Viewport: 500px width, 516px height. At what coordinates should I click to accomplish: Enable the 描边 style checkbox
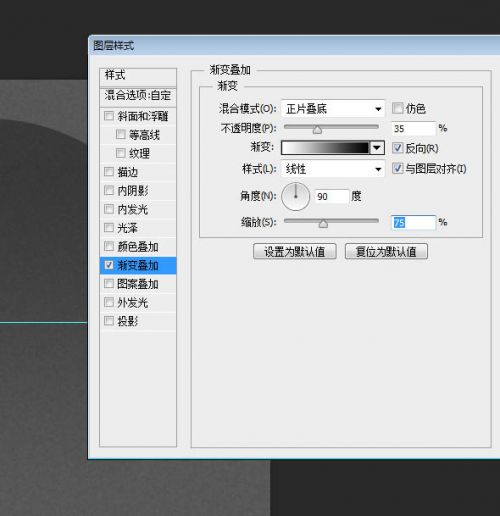click(x=109, y=172)
